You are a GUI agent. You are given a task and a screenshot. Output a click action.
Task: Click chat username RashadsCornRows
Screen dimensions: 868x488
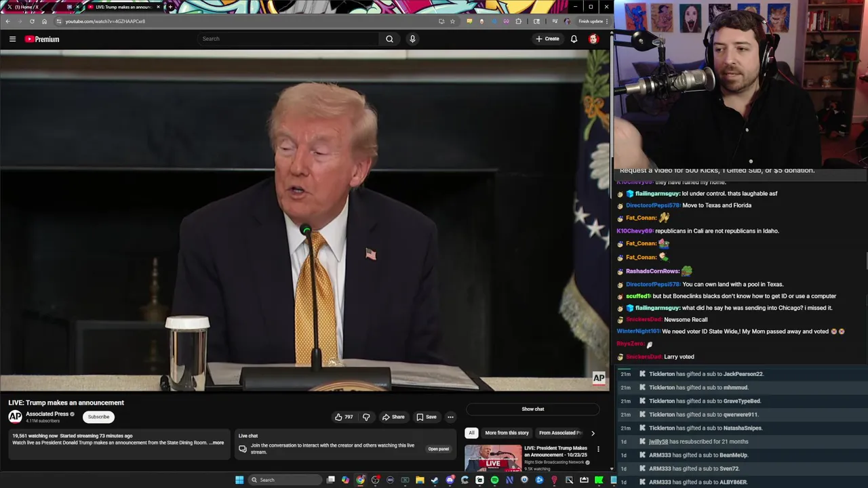(652, 271)
